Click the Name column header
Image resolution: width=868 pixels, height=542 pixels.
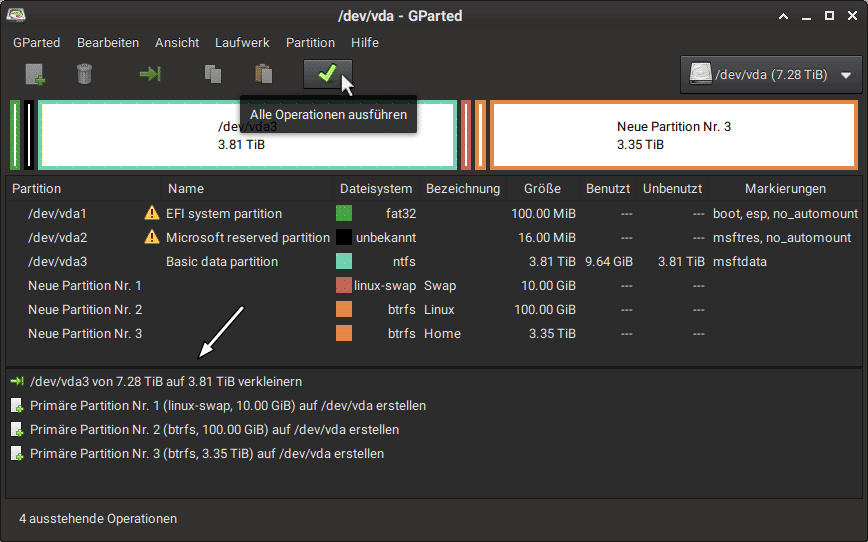(x=247, y=189)
